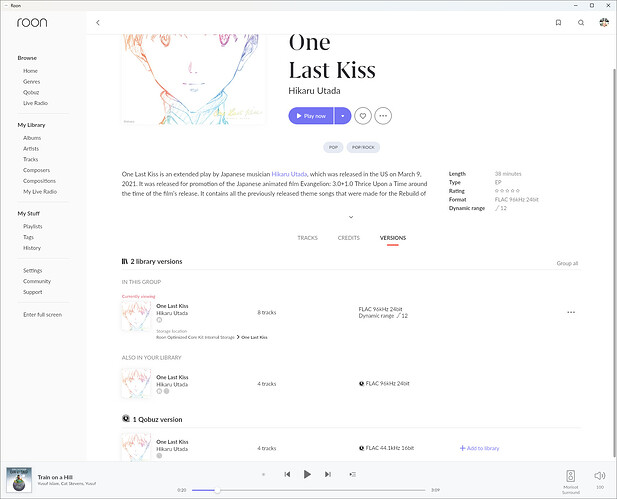Click the small dot left of previous track
This screenshot has height=499, width=617.
[263, 475]
